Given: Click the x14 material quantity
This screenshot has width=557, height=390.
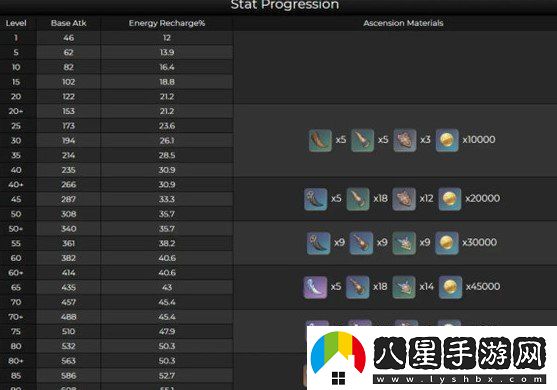Looking at the screenshot, I should [x=426, y=286].
